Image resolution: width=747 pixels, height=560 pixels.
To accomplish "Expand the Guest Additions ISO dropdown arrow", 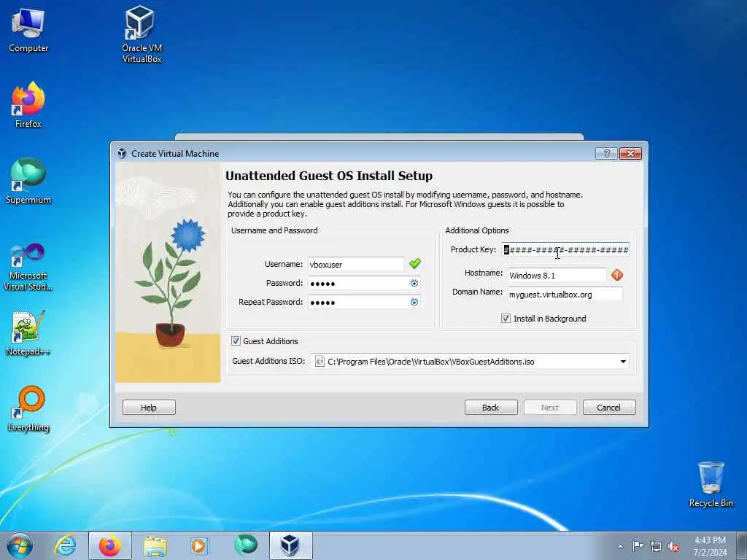I will pyautogui.click(x=623, y=362).
